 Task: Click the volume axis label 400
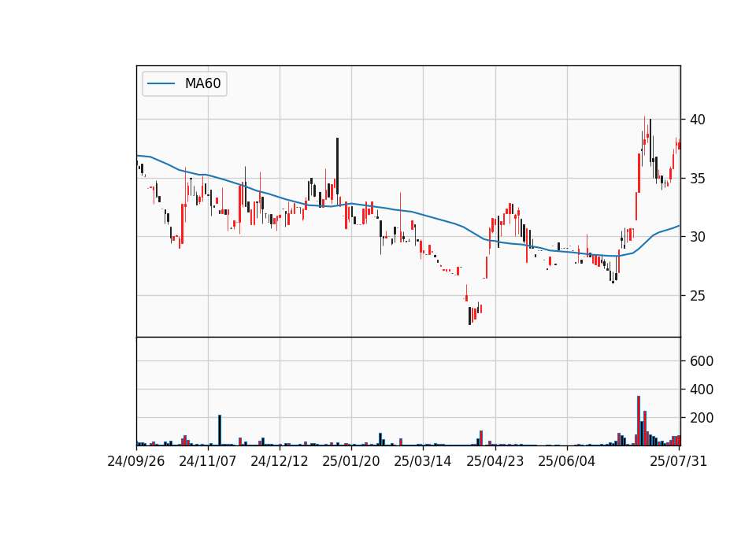(702, 390)
